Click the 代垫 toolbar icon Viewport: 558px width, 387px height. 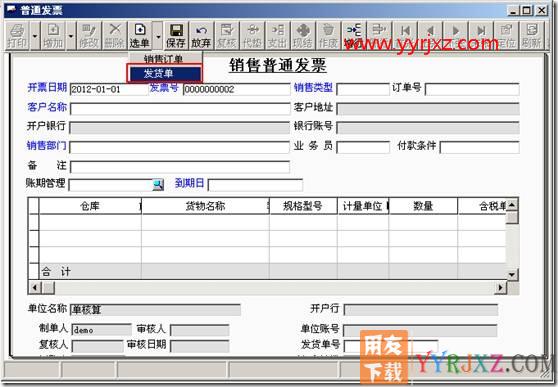(x=252, y=35)
